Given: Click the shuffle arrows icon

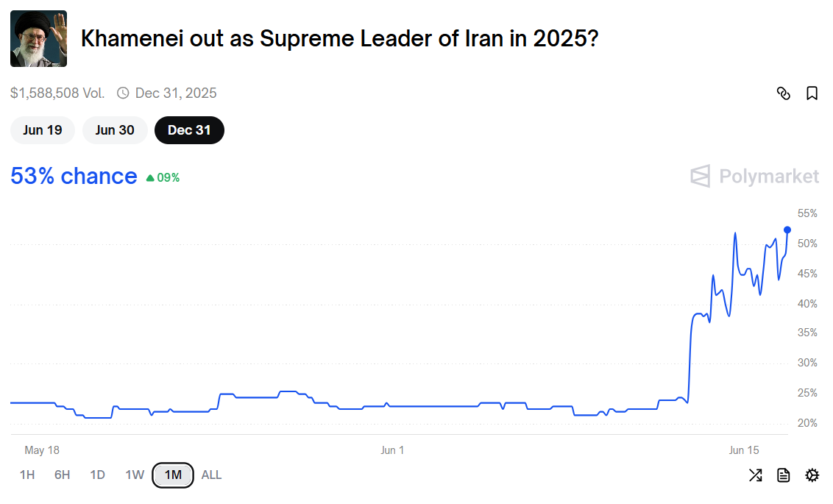Looking at the screenshot, I should point(755,475).
